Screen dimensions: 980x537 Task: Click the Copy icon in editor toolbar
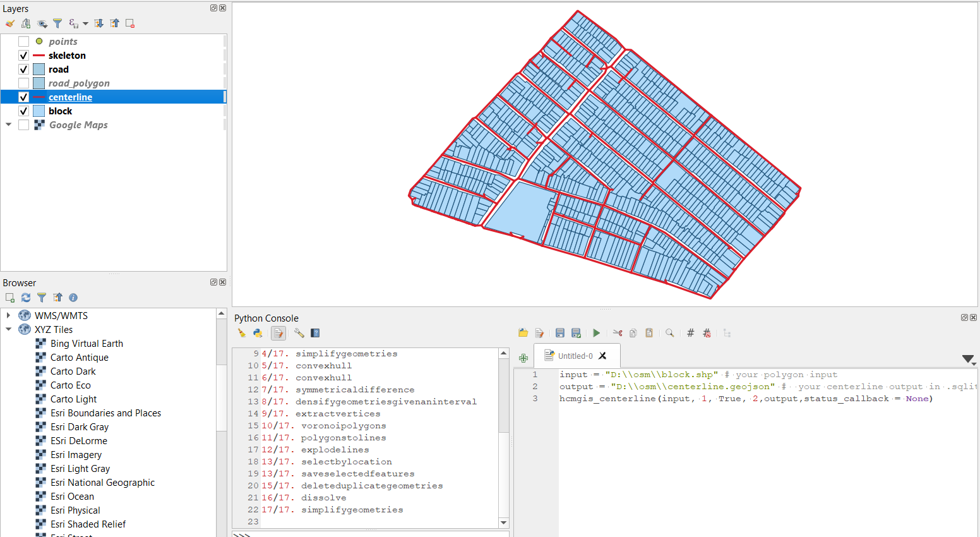(x=633, y=333)
